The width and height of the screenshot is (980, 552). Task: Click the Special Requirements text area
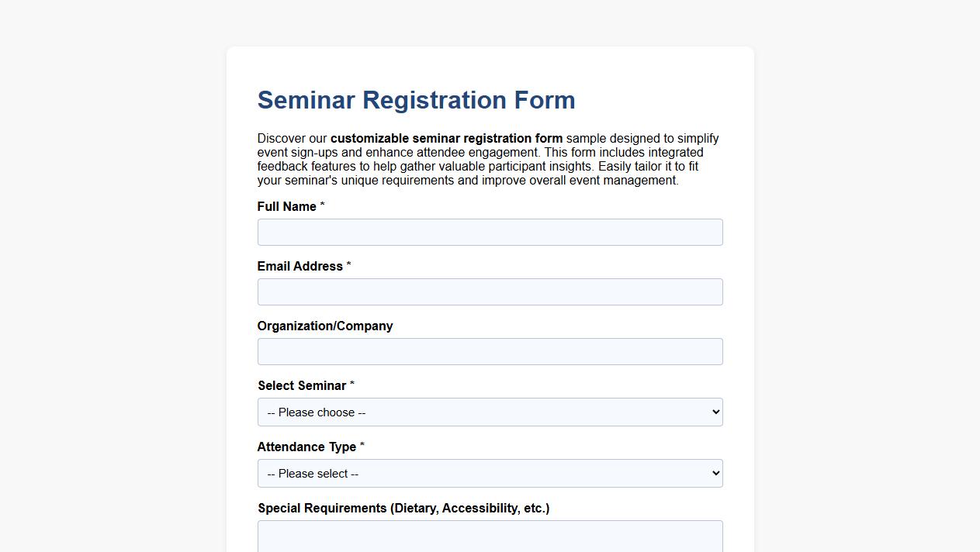[490, 537]
